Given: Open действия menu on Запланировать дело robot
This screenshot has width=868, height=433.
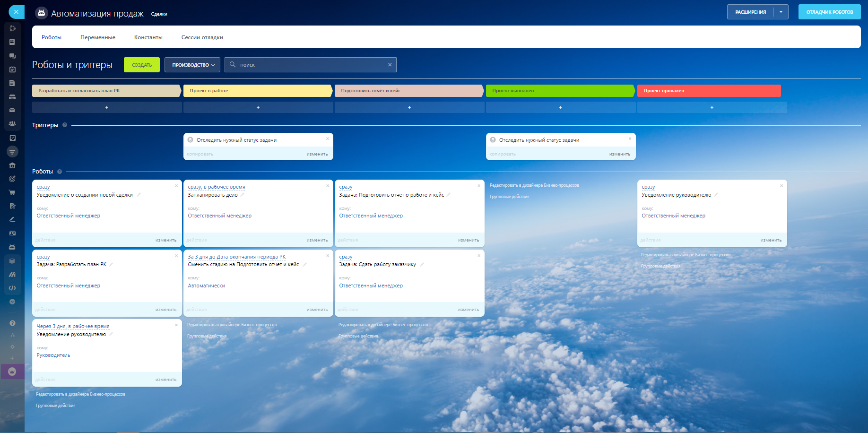Looking at the screenshot, I should [197, 240].
